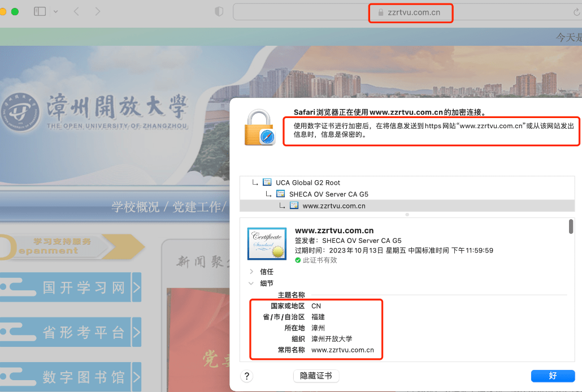Viewport: 582px width, 392px height.
Task: Click the large certificate thumbnail image
Action: 267,243
